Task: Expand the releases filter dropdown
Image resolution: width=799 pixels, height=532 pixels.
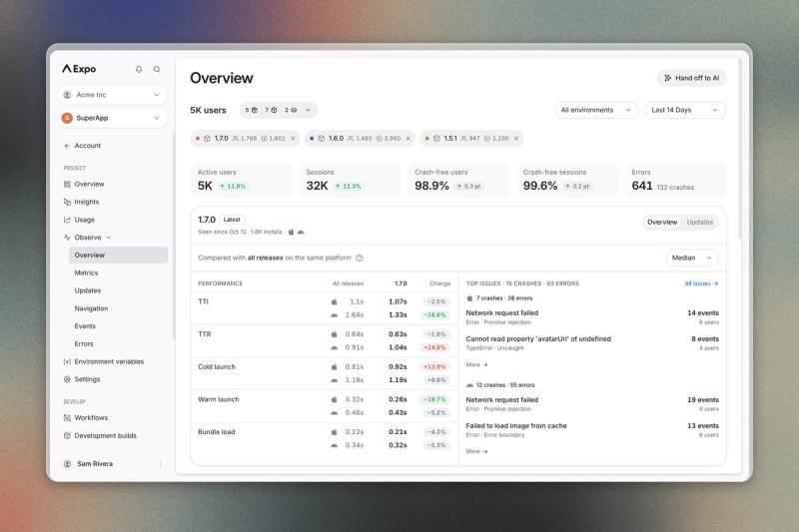Action: [279, 110]
